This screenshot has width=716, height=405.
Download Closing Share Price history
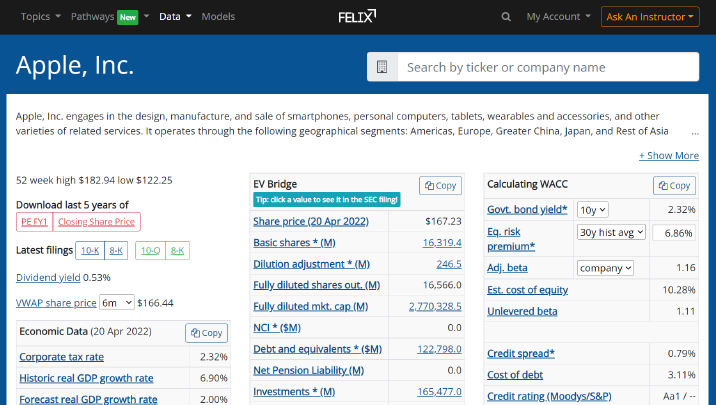[x=96, y=222]
